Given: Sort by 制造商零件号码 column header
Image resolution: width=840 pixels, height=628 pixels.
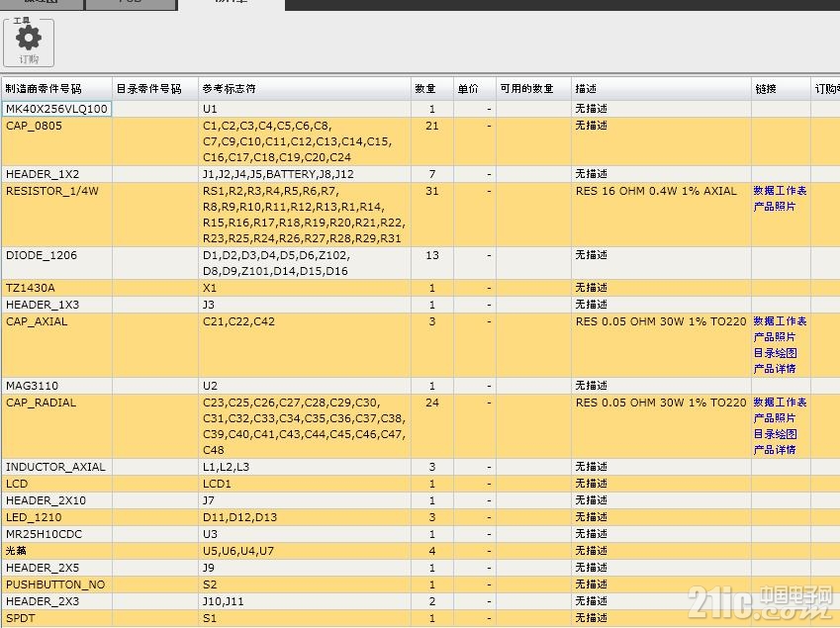Looking at the screenshot, I should (56, 89).
